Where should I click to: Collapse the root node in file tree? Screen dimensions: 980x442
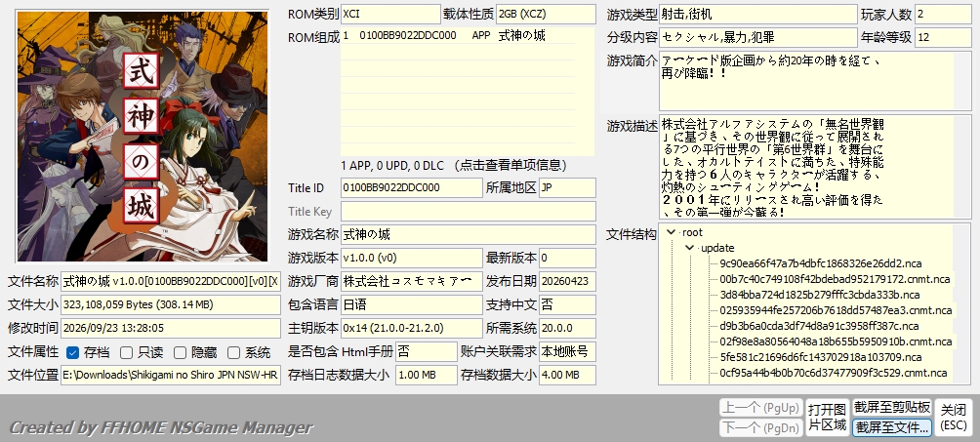672,232
